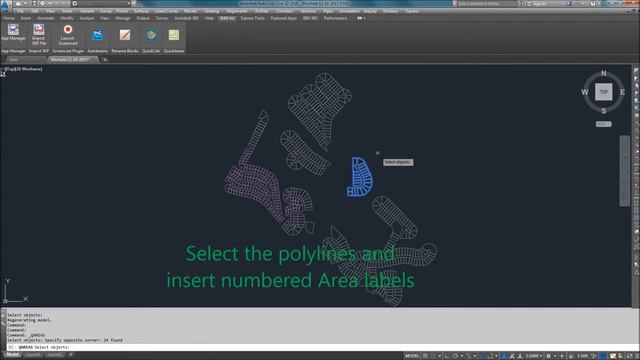Viewport: 640px width, 360px height.
Task: Select the blue highlighted parcel polylines
Action: tap(360, 177)
